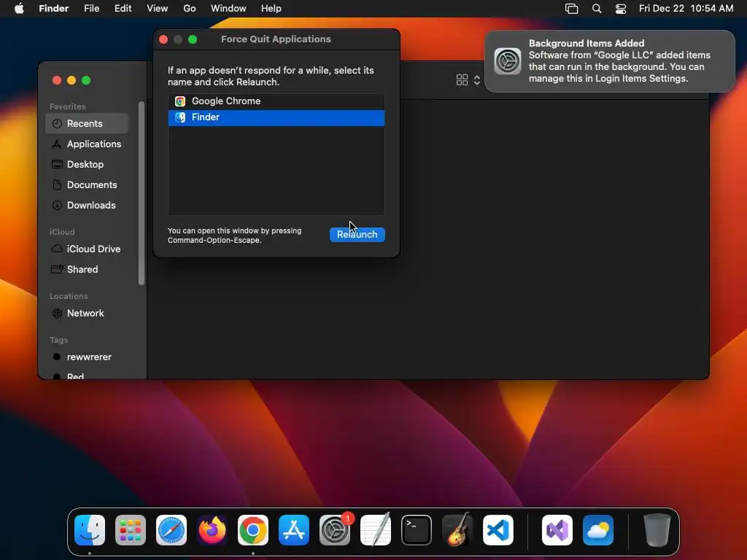This screenshot has height=560, width=747.
Task: Open the Help menu
Action: coord(271,9)
